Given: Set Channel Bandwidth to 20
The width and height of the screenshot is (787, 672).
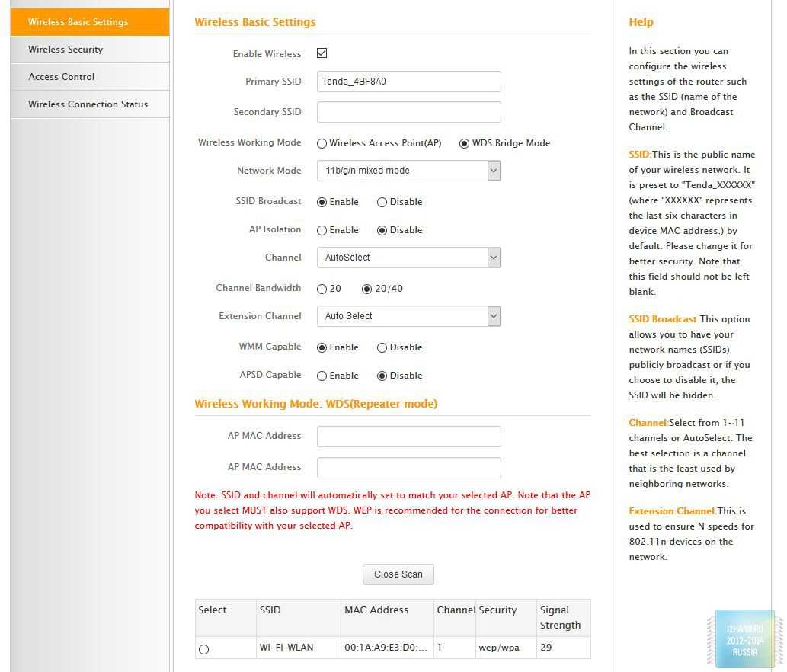Looking at the screenshot, I should (322, 289).
